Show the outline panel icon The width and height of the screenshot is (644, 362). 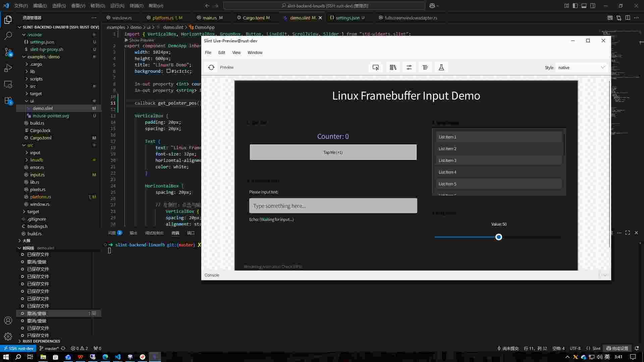tap(425, 67)
